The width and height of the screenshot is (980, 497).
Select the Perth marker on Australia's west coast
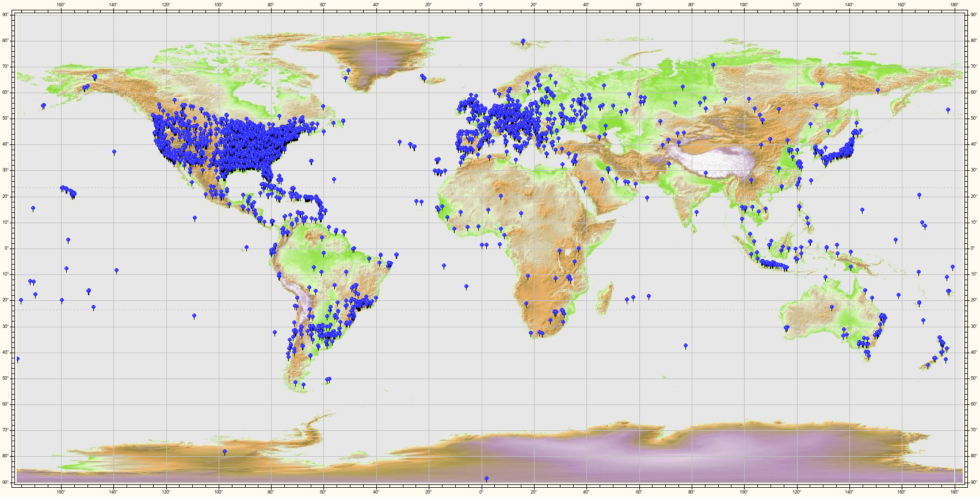[786, 328]
